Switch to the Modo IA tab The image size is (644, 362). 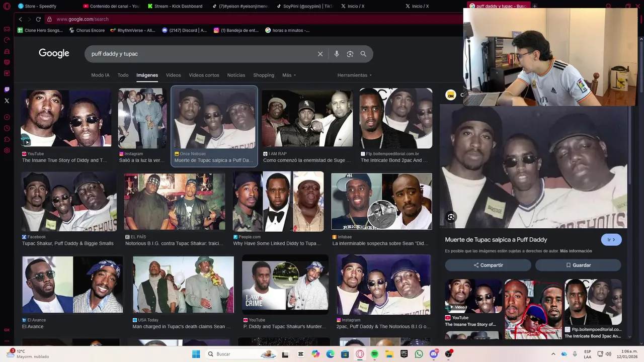click(x=100, y=75)
